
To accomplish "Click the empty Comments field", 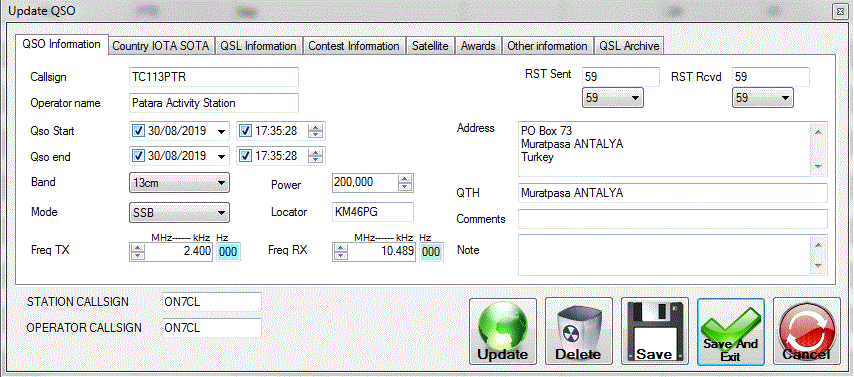I will coord(673,218).
